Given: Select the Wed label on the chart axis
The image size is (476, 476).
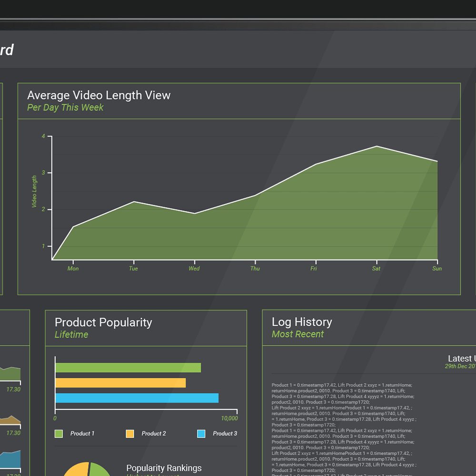Looking at the screenshot, I should [194, 268].
